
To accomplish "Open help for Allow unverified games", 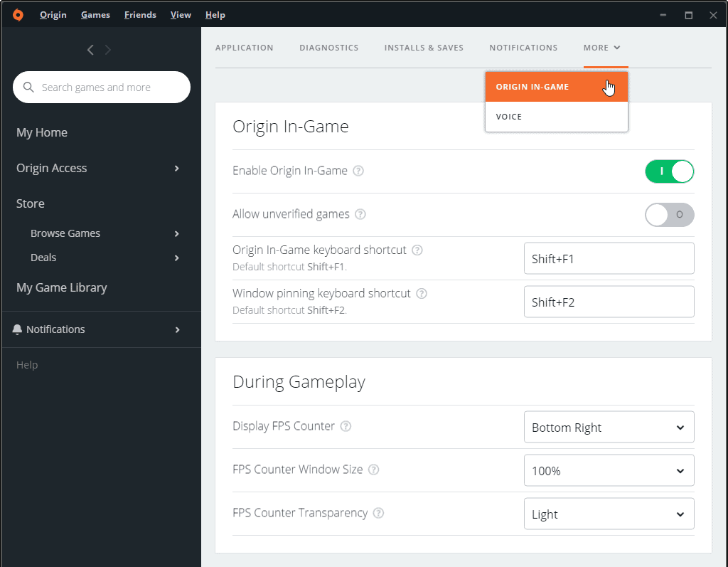I will tap(360, 214).
